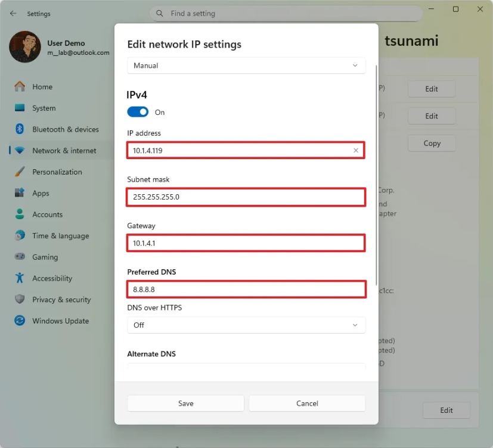This screenshot has width=493, height=448.
Task: Open the Gaming controller icon
Action: point(20,257)
